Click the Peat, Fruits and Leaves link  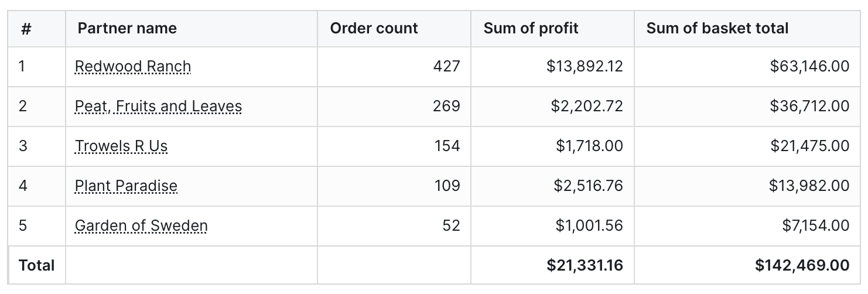click(158, 107)
